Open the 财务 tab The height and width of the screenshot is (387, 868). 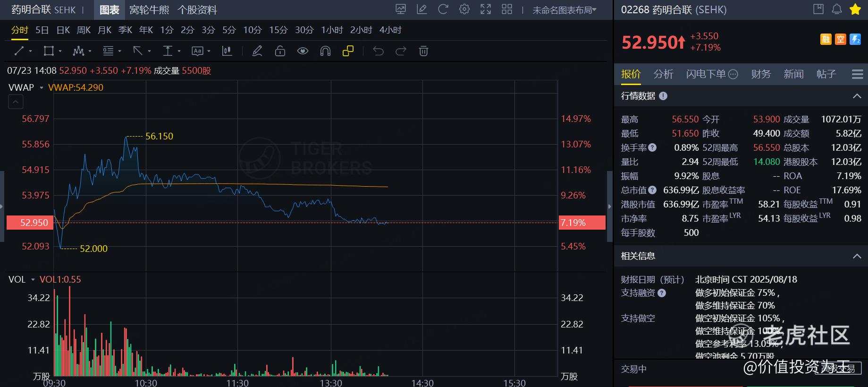click(x=761, y=74)
